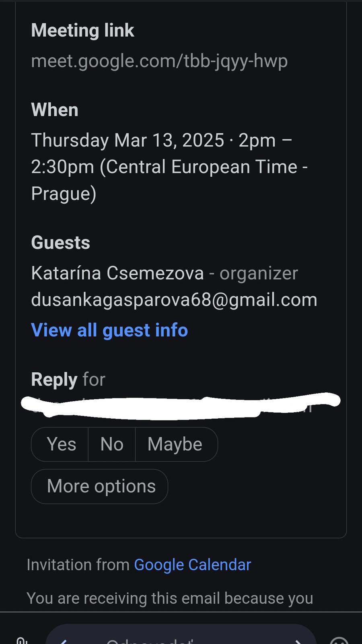Tap the Meeting link heading
The image size is (362, 644).
point(82,31)
